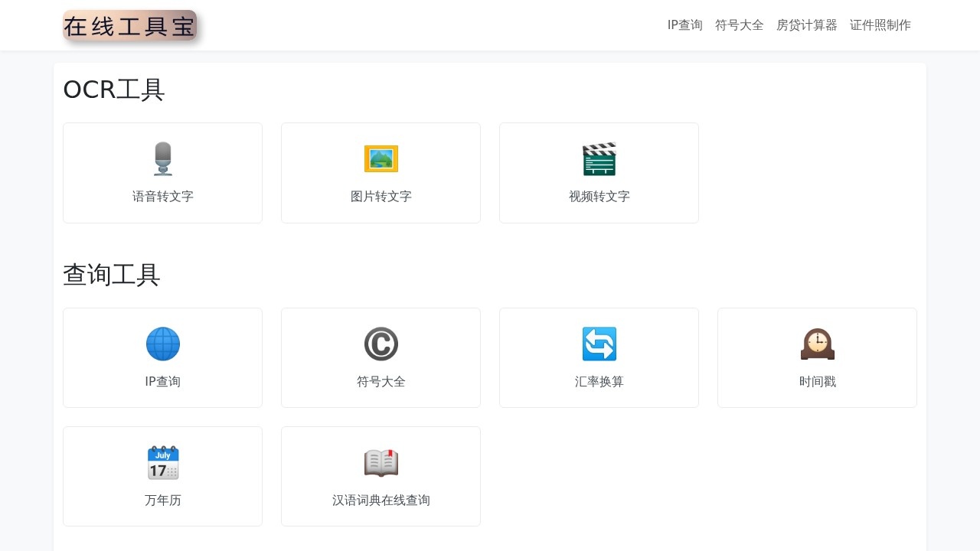Viewport: 980px width, 551px height.
Task: Select the July 17 calendar icon for 万年历
Action: (x=162, y=462)
